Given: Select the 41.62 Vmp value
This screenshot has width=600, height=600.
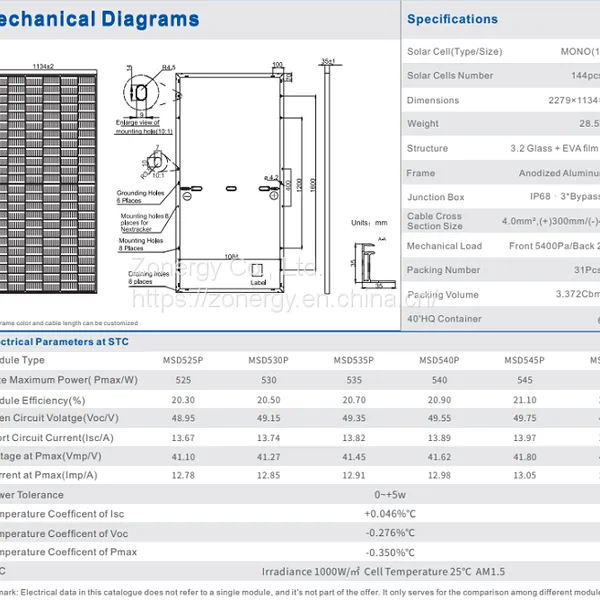Looking at the screenshot, I should tap(439, 457).
